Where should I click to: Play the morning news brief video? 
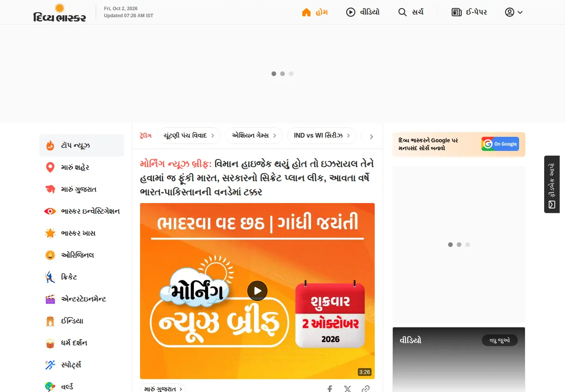click(257, 291)
